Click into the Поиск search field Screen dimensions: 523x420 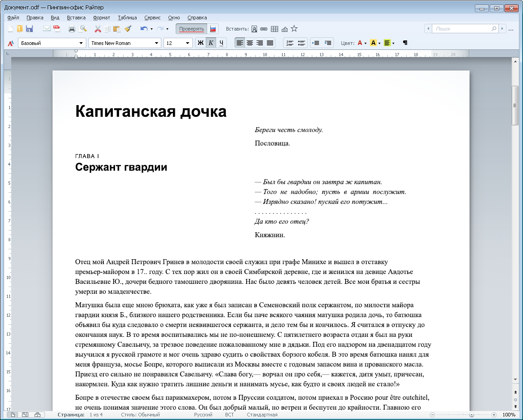[x=463, y=29]
